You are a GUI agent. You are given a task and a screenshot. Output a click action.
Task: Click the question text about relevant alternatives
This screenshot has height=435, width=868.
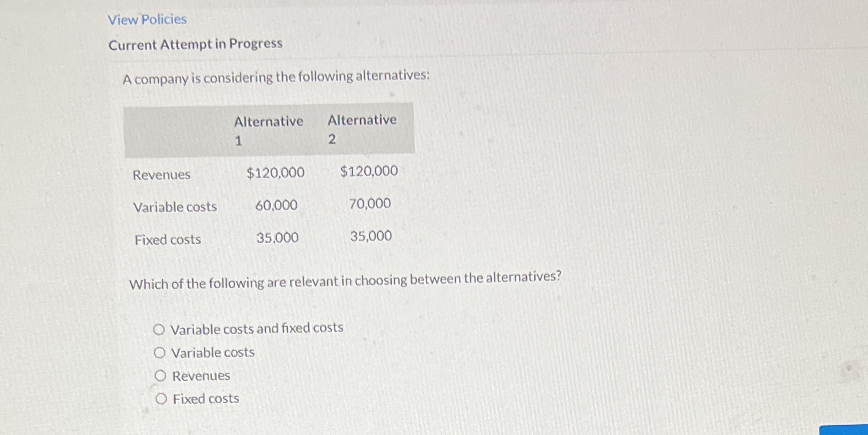coord(345,280)
